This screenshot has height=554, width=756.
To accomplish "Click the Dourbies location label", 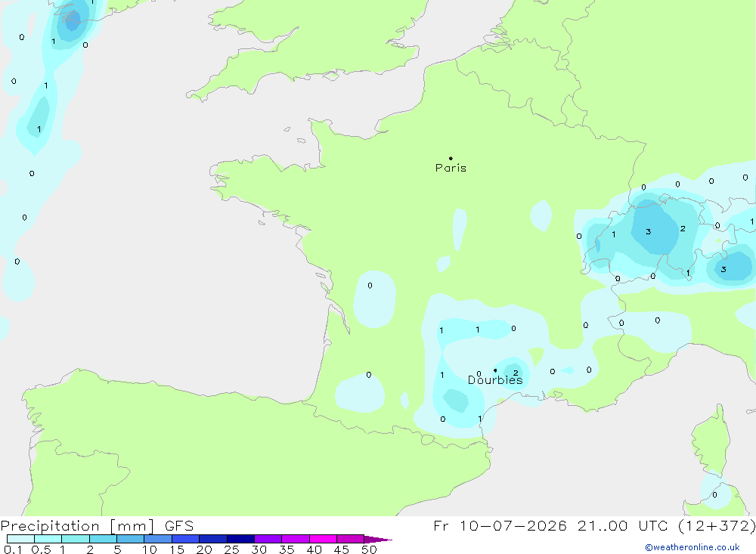I will pos(495,380).
